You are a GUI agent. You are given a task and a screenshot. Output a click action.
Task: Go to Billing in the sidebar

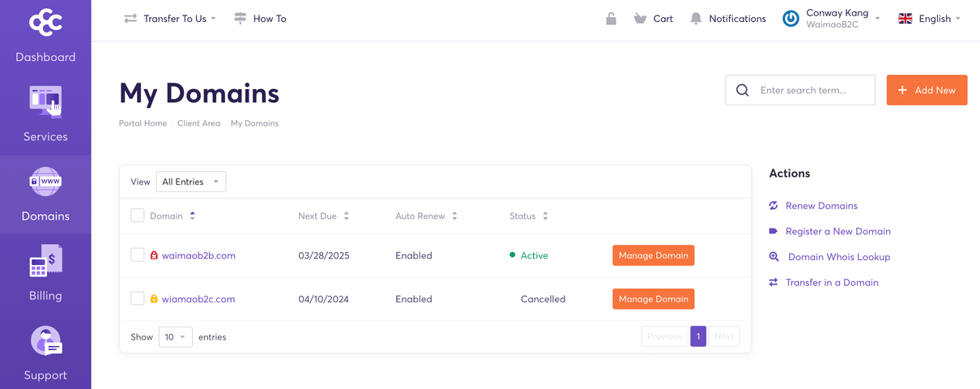point(45,273)
